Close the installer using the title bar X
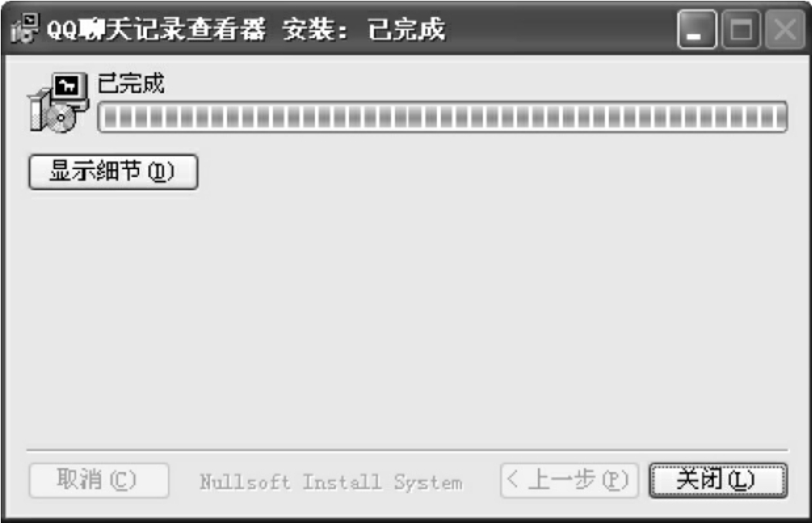This screenshot has width=812, height=523. click(785, 30)
